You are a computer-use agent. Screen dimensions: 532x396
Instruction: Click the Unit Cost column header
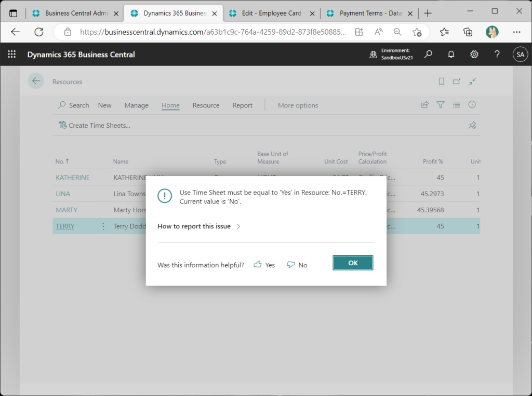[x=336, y=161]
